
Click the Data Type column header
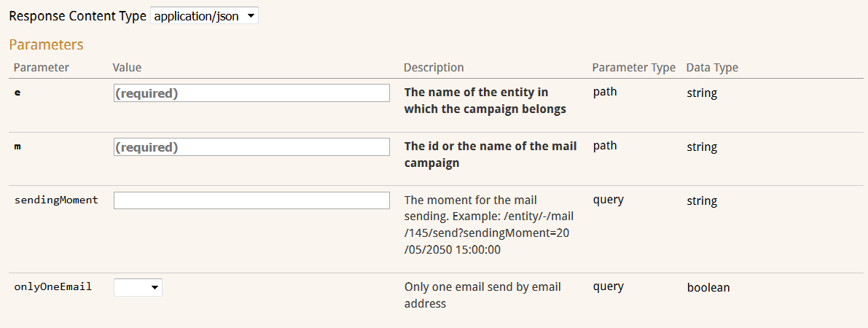(x=712, y=68)
